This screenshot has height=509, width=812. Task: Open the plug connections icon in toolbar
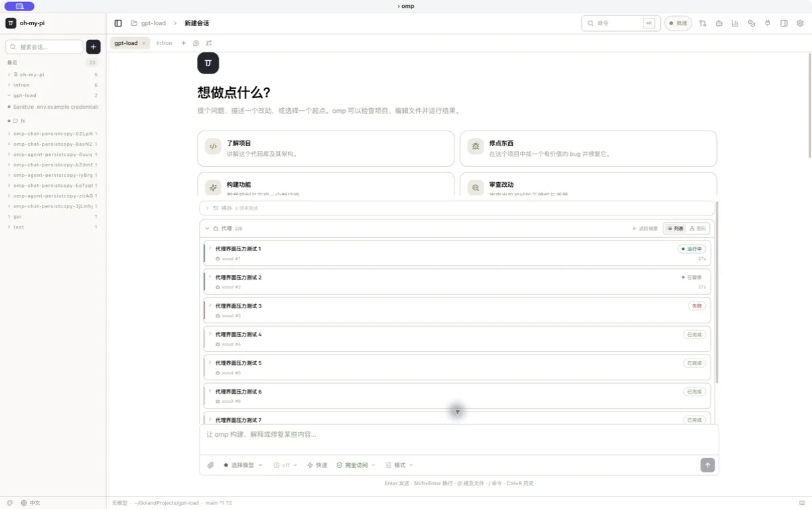coord(768,23)
